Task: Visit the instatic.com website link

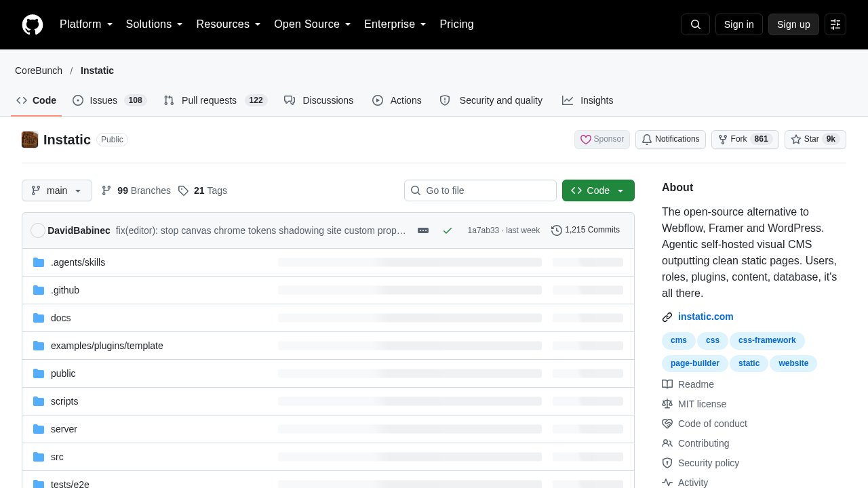Action: pos(706,317)
